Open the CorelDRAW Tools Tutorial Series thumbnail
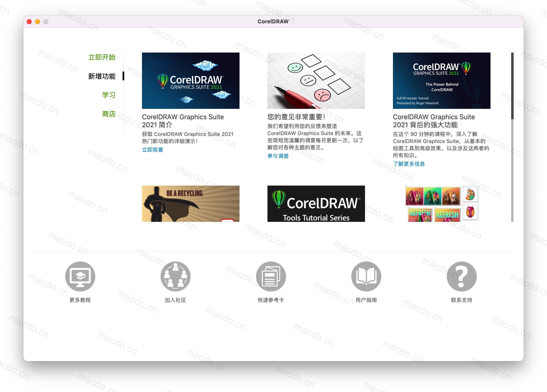 click(x=316, y=204)
